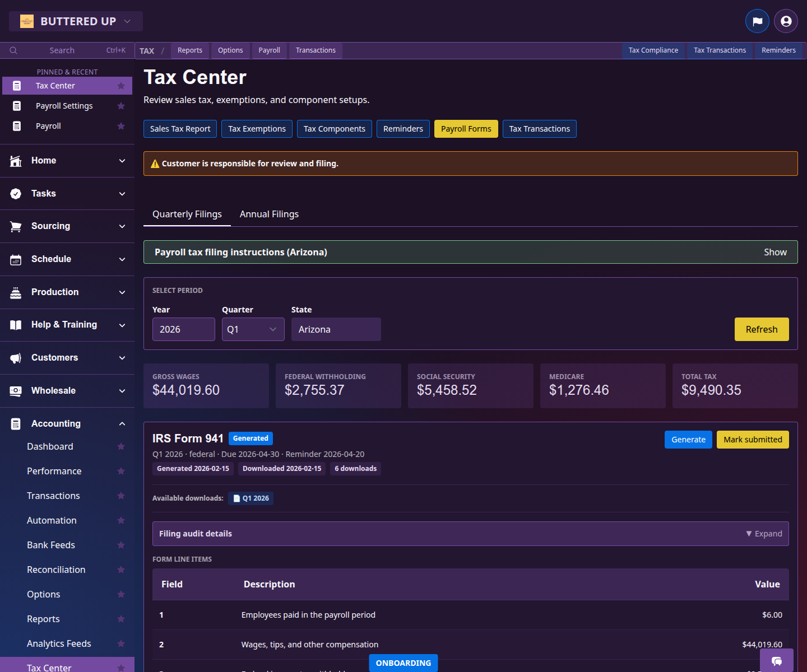Select the Tasks checkmark icon
This screenshot has width=807, height=672.
[x=15, y=193]
